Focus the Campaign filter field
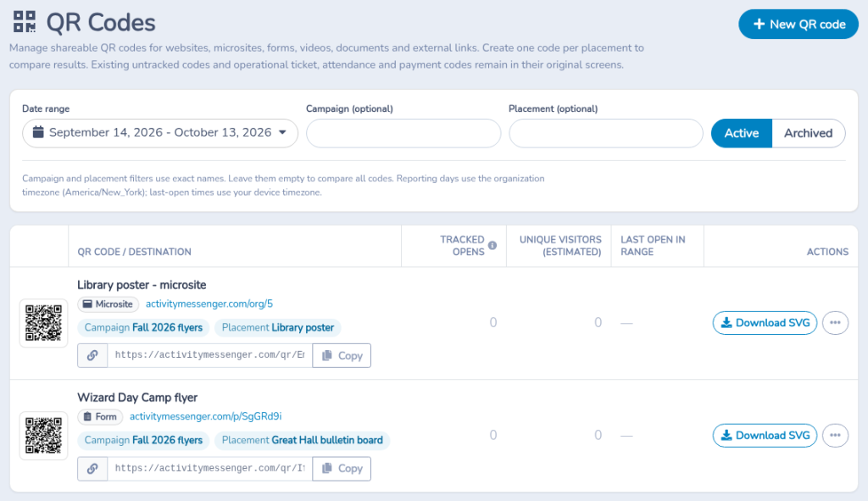The width and height of the screenshot is (868, 501). coord(403,133)
